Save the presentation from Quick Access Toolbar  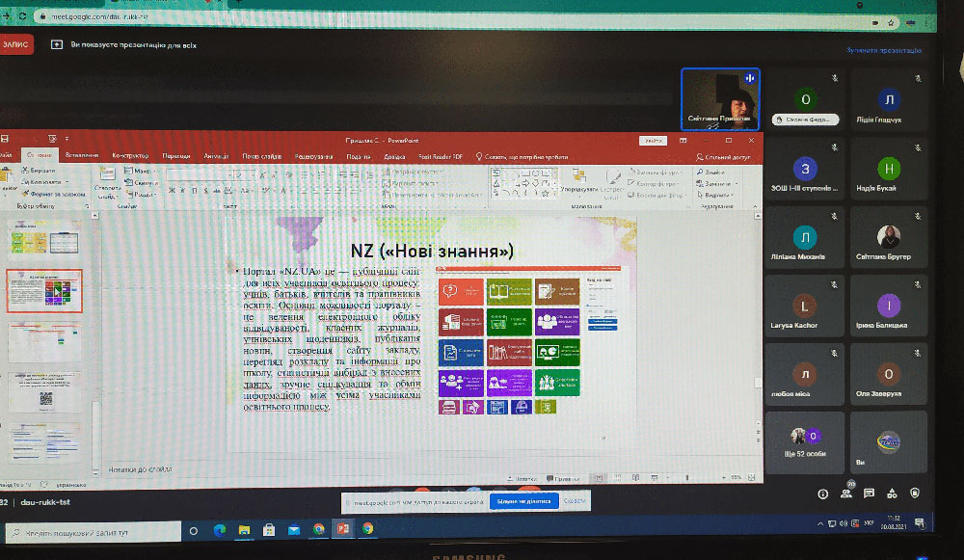tap(5, 139)
